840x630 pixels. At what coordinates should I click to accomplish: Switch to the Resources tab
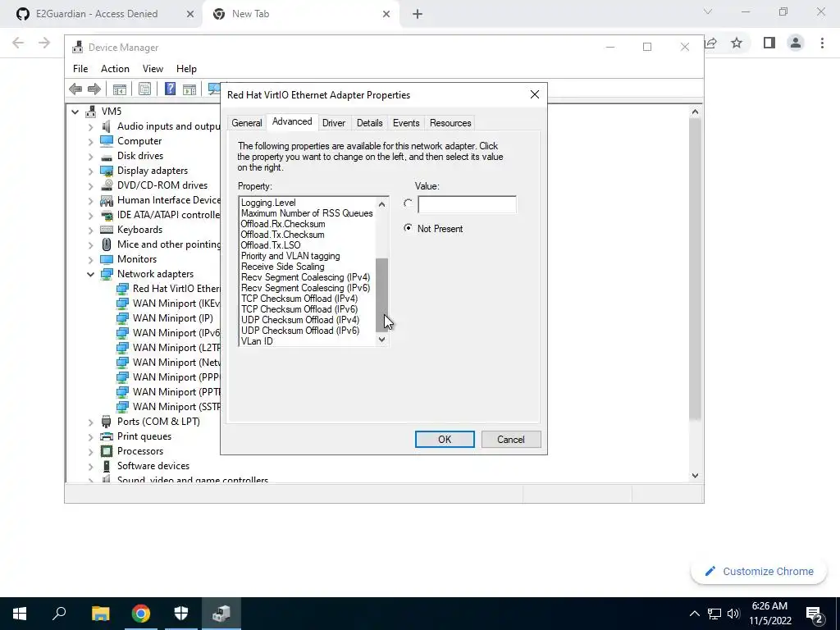click(x=450, y=123)
